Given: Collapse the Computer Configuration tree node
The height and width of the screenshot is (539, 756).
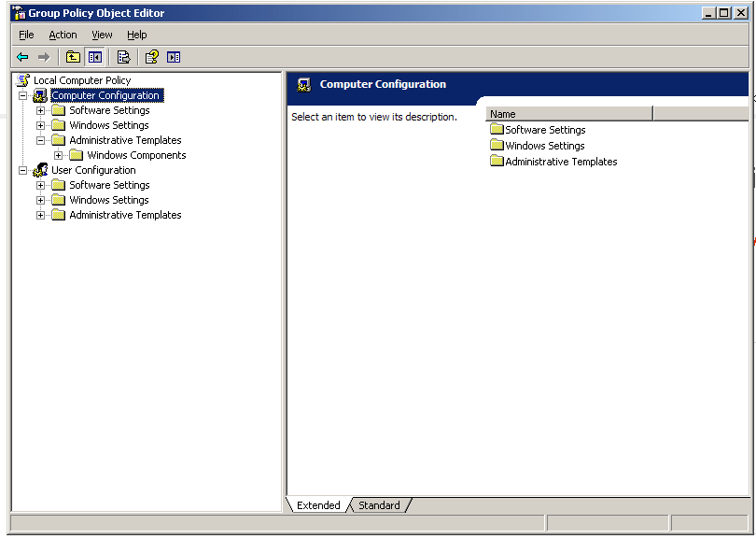Looking at the screenshot, I should coord(22,95).
